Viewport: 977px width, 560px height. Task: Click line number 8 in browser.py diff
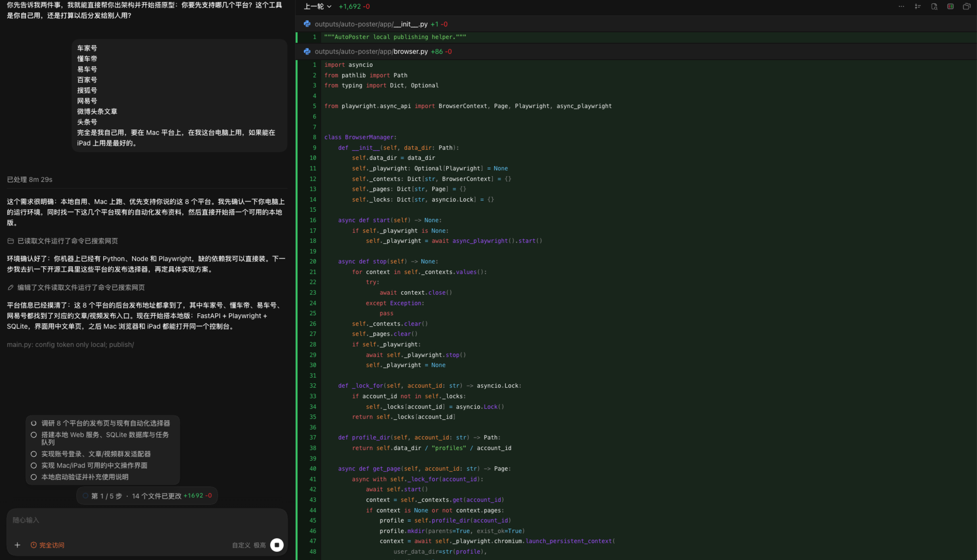coord(314,137)
